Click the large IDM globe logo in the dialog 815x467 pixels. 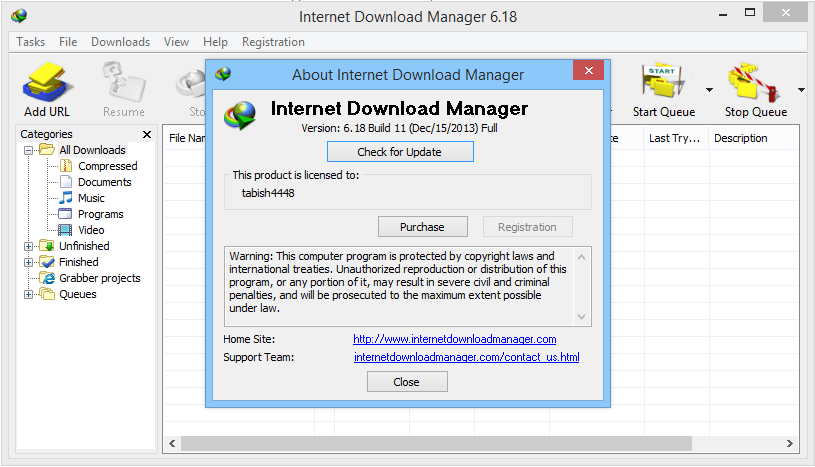click(240, 115)
